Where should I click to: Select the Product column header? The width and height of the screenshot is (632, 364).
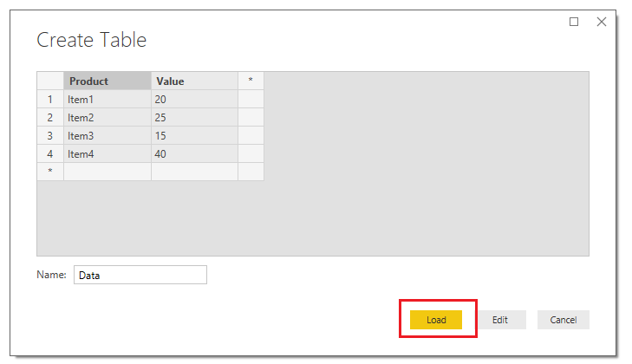[x=108, y=81]
